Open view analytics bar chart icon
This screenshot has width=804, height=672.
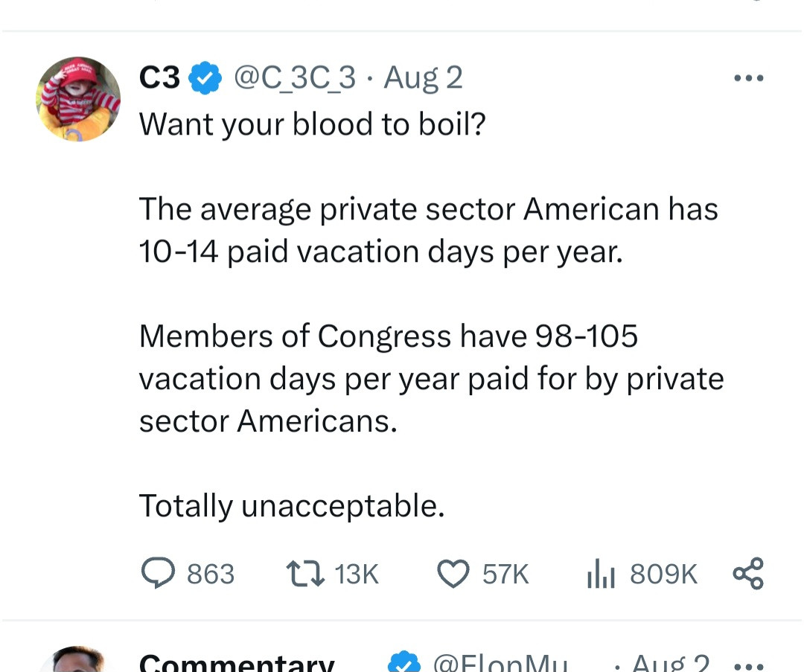point(600,574)
